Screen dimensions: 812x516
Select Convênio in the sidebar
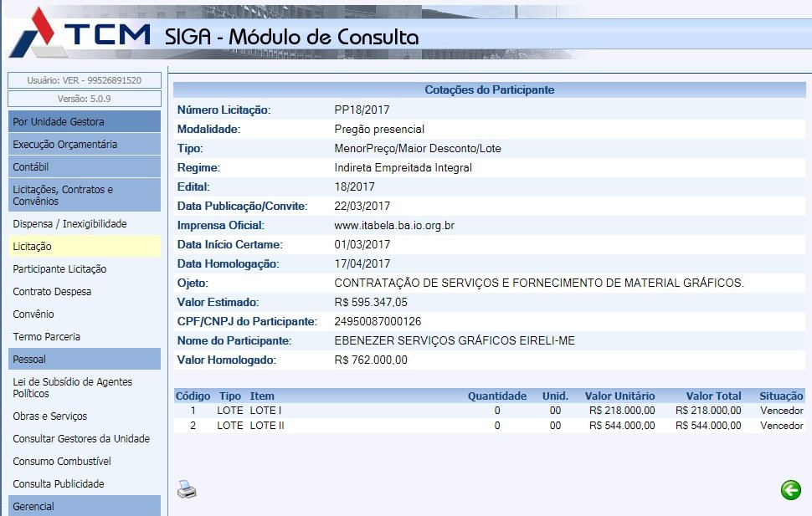pos(33,314)
